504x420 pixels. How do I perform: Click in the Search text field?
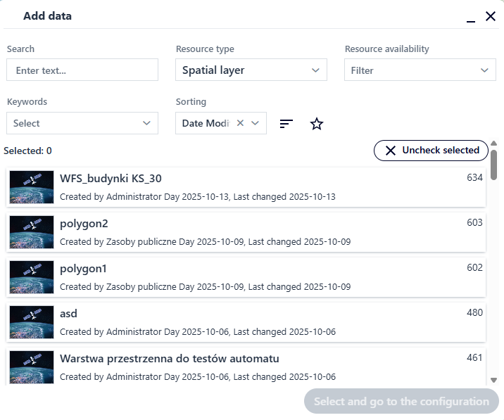(x=82, y=70)
